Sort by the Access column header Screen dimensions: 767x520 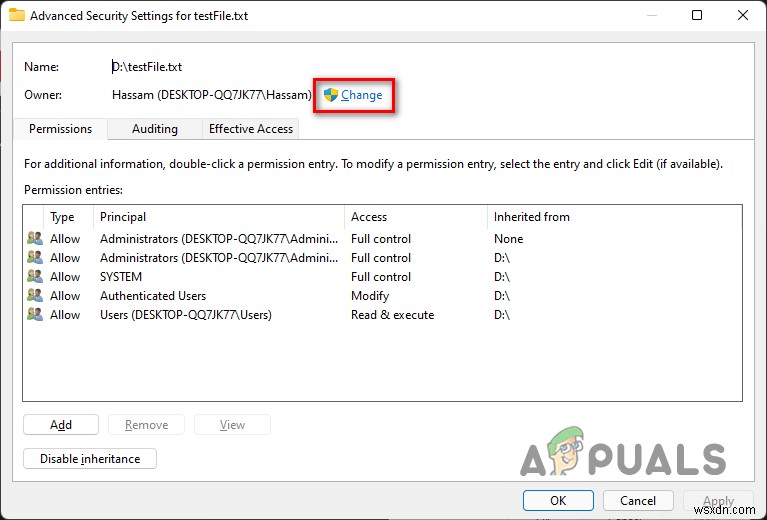416,217
